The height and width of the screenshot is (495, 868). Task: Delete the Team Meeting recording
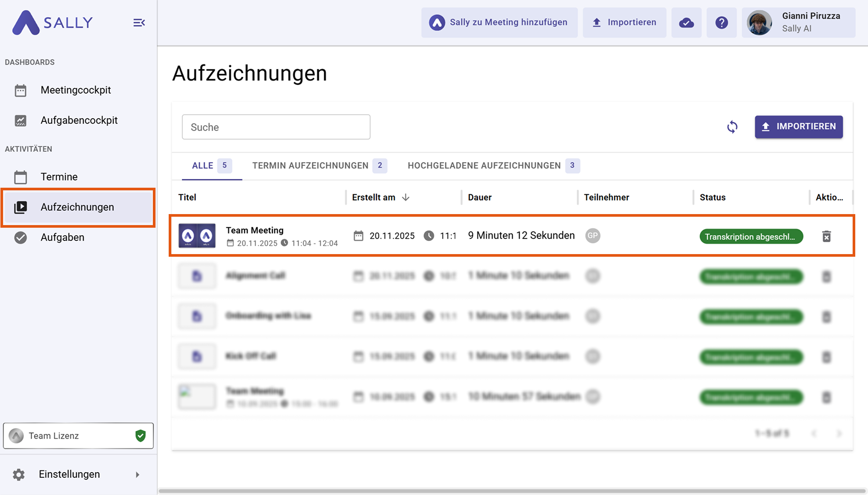click(826, 237)
